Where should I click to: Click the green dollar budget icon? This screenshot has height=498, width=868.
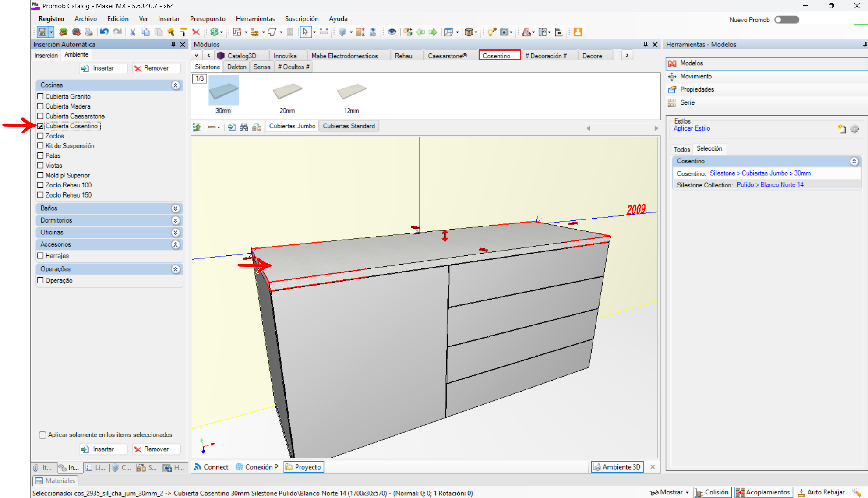214,32
